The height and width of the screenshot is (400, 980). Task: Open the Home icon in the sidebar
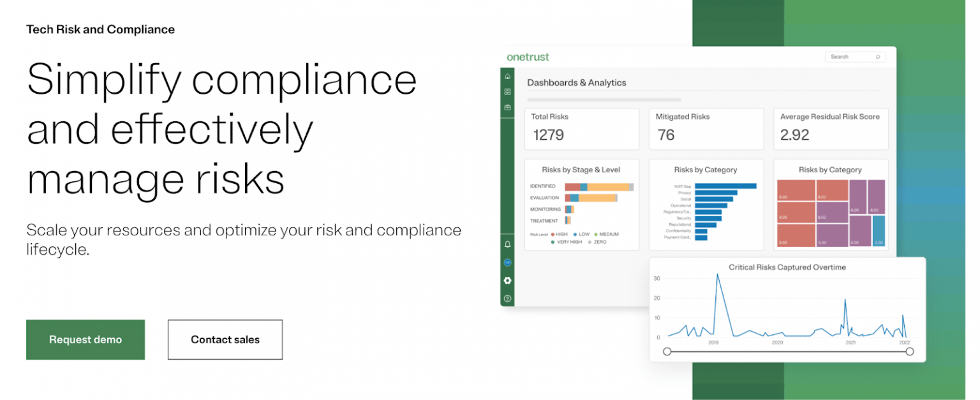click(x=507, y=75)
